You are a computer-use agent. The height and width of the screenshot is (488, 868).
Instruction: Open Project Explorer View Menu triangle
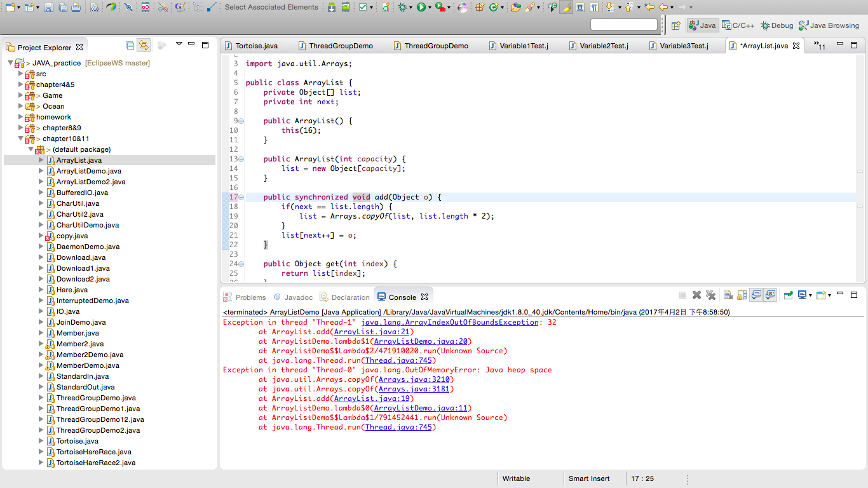(x=179, y=44)
